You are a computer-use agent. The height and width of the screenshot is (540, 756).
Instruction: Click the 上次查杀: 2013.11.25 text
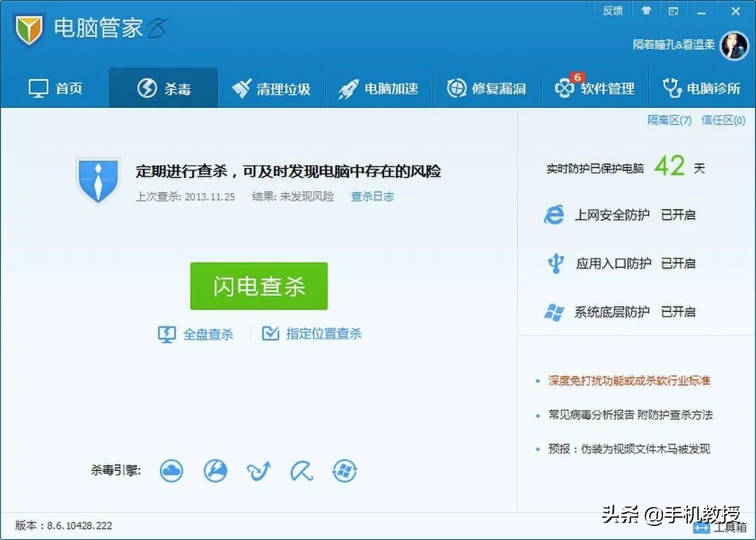tap(185, 197)
